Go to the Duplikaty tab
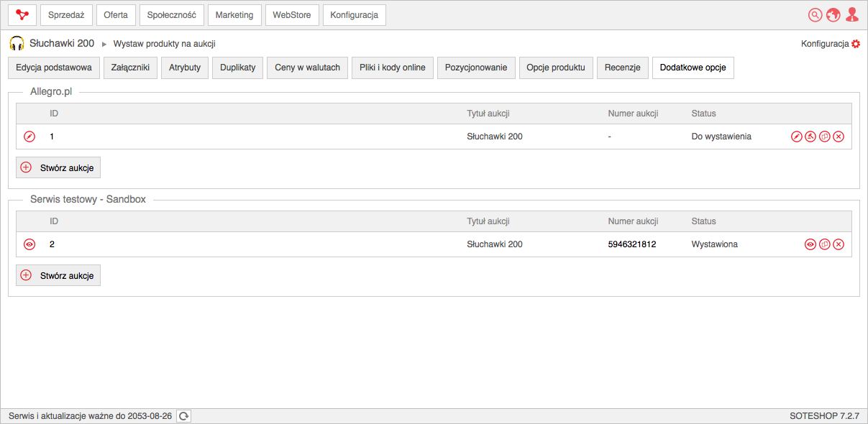 click(x=238, y=68)
